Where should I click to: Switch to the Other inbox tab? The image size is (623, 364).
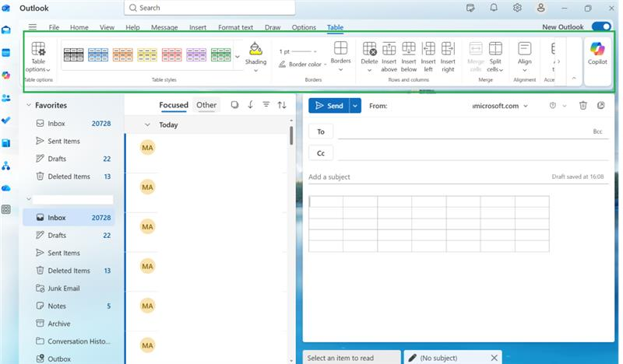(x=206, y=105)
